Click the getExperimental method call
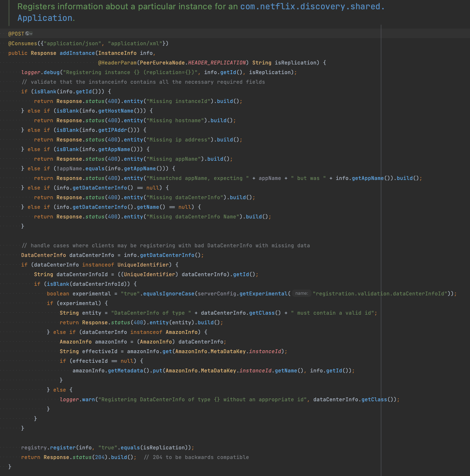The width and height of the screenshot is (470, 476). tap(264, 293)
